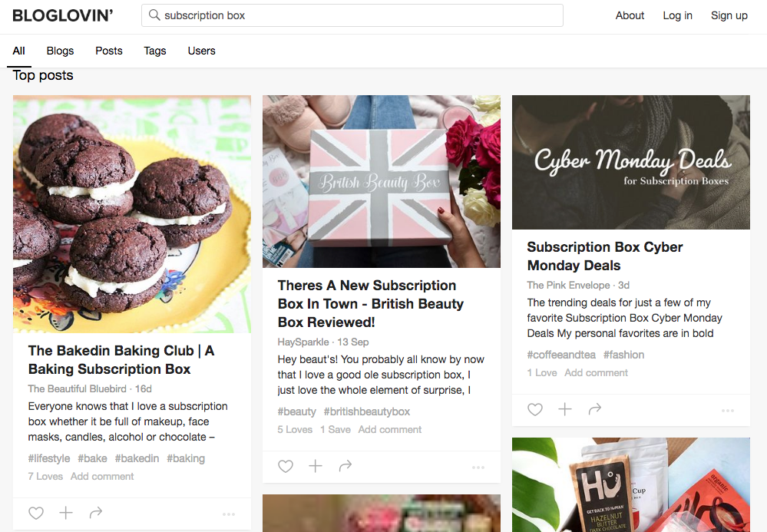The image size is (767, 532).
Task: Switch to the Posts tab
Action: point(108,51)
